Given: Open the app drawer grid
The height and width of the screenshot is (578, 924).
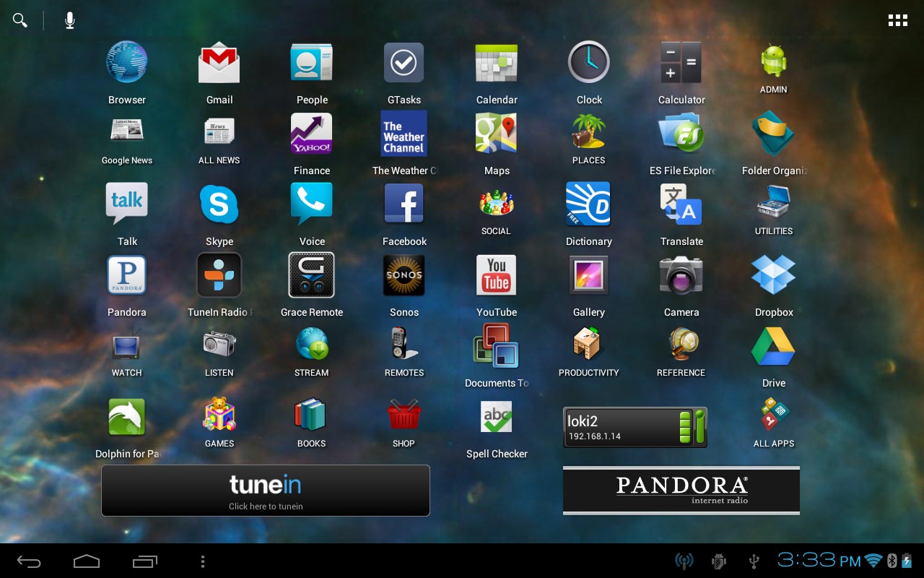Looking at the screenshot, I should coord(897,20).
